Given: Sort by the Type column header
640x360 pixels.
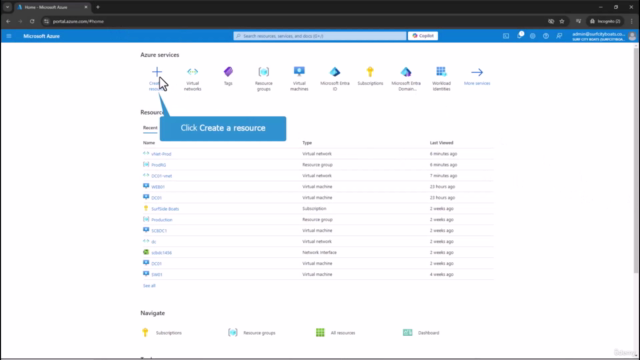Looking at the screenshot, I should (307, 143).
